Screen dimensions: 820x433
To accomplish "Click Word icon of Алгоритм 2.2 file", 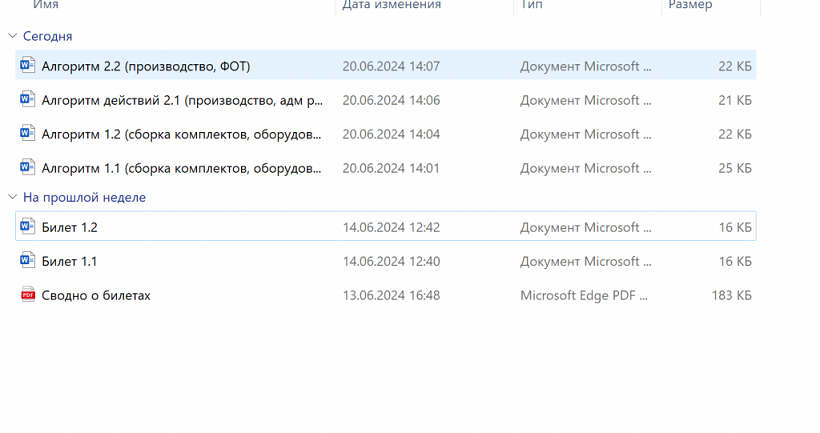I will [27, 66].
